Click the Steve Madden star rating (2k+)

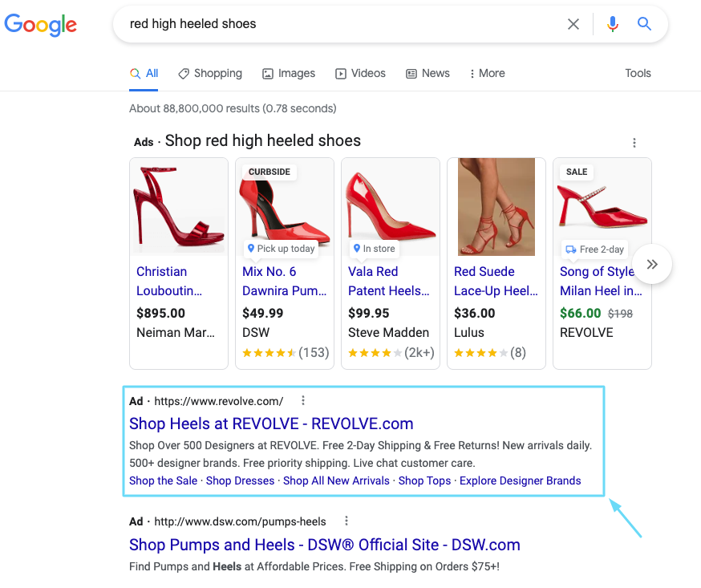[x=391, y=353]
